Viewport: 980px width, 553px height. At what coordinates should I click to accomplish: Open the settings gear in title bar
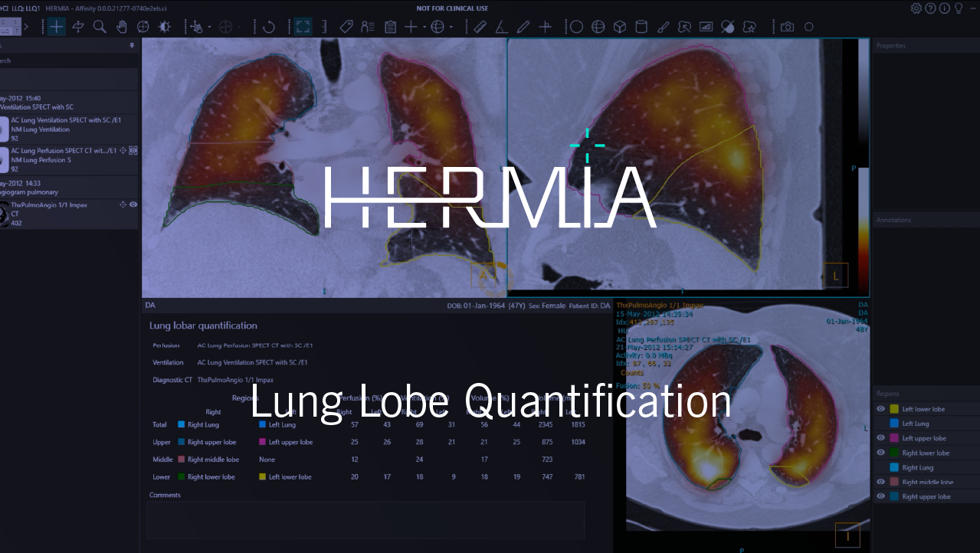tap(916, 8)
